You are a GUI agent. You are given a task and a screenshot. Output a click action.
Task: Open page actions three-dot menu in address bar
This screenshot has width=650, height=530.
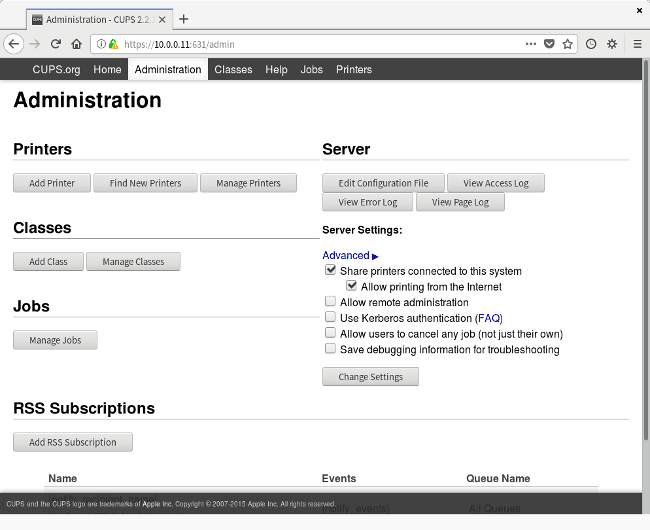pyautogui.click(x=530, y=44)
